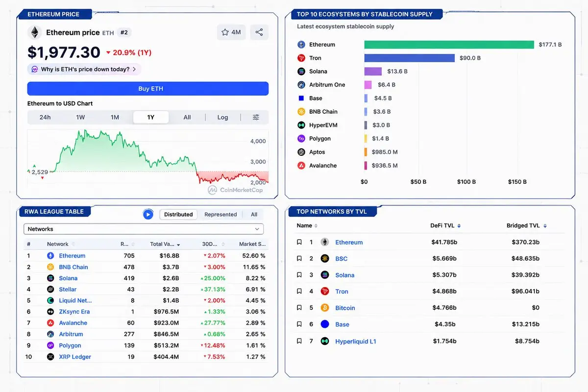
Task: Open chart settings sliders icon
Action: point(256,117)
